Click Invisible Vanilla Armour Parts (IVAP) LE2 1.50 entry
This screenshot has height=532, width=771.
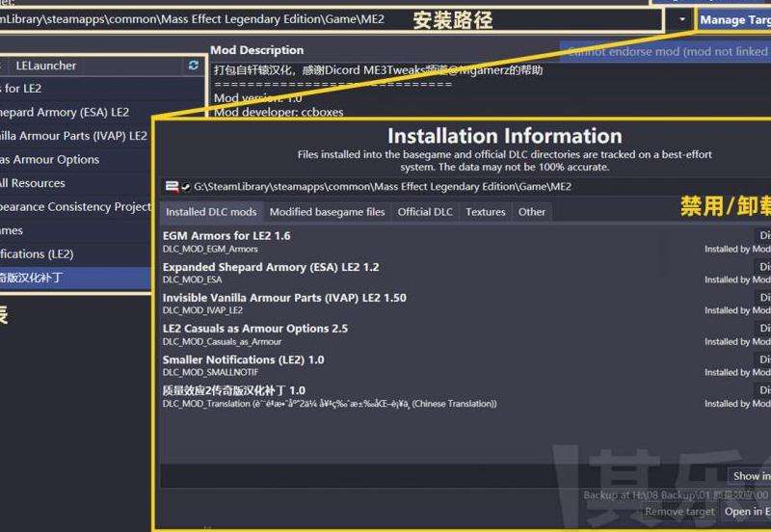(284, 298)
